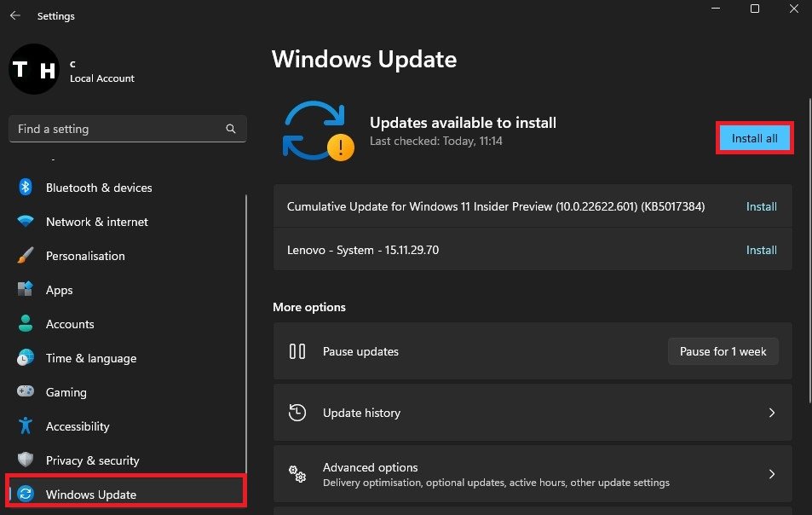Install the KB5017384 cumulative update
812x515 pixels.
point(761,207)
